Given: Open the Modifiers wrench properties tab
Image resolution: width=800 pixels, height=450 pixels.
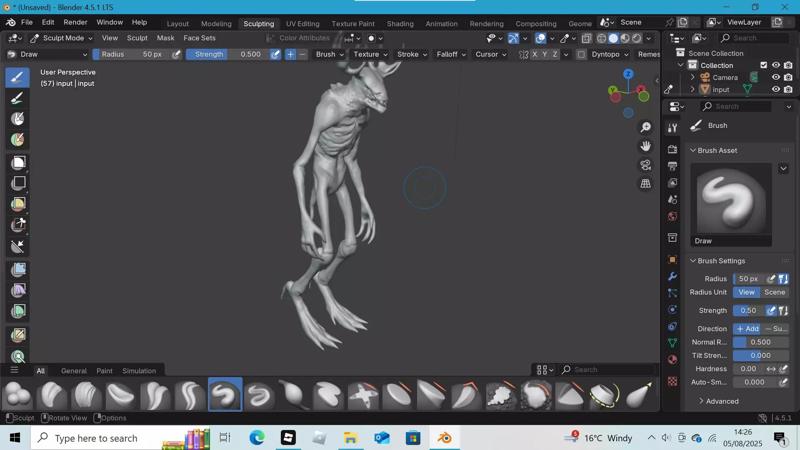Looking at the screenshot, I should point(672,276).
